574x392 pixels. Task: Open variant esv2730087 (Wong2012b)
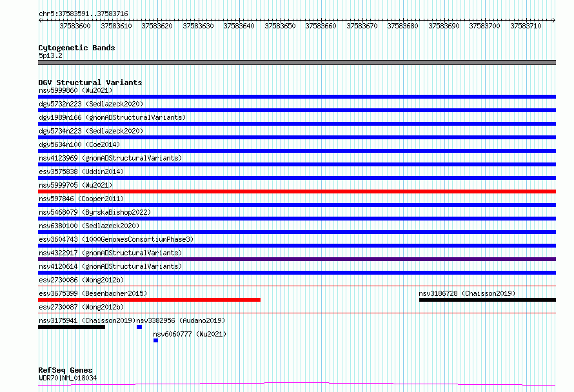click(x=81, y=307)
